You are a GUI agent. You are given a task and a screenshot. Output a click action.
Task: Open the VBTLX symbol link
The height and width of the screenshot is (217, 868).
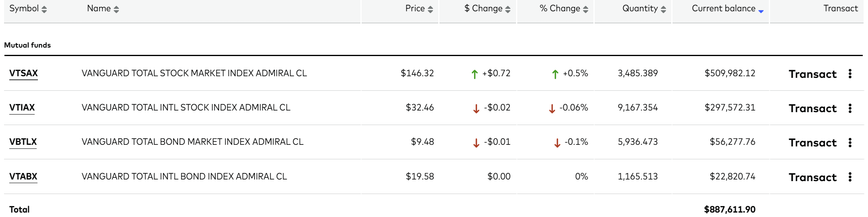click(23, 142)
